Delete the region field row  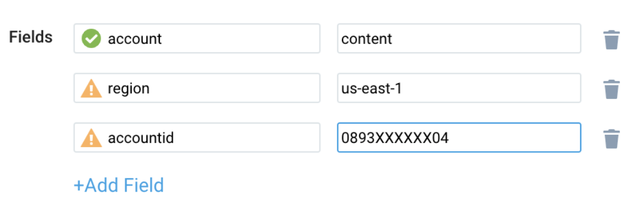point(611,89)
